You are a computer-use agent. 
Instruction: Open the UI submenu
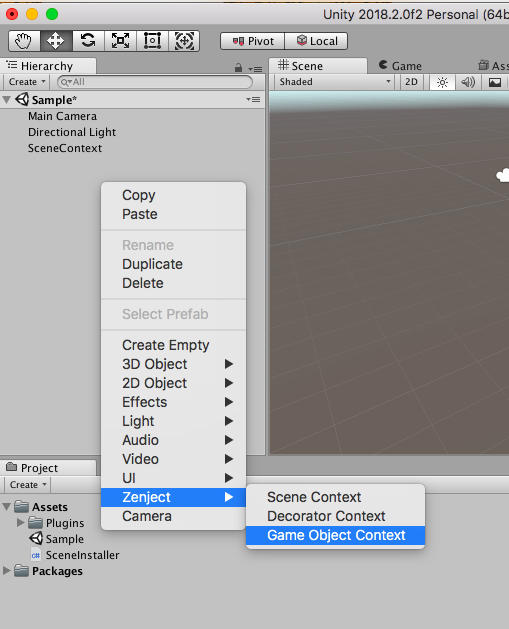coord(173,478)
